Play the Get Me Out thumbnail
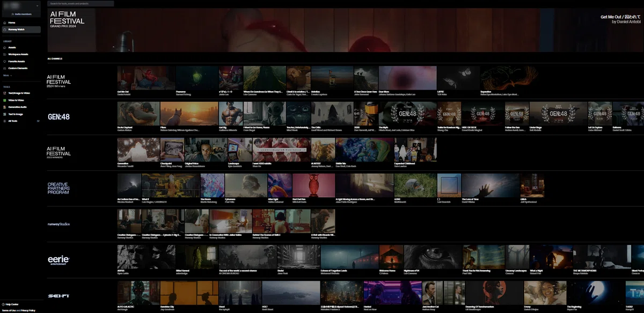The height and width of the screenshot is (313, 644). 145,78
